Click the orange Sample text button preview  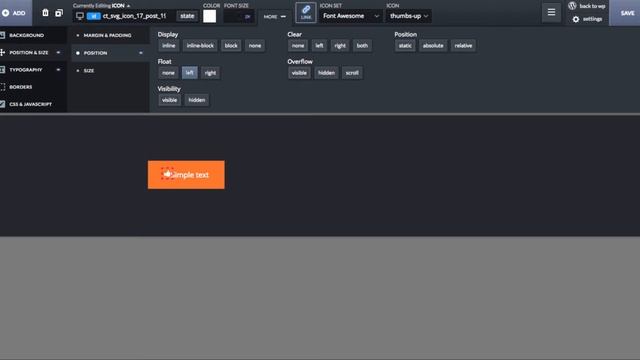click(186, 175)
